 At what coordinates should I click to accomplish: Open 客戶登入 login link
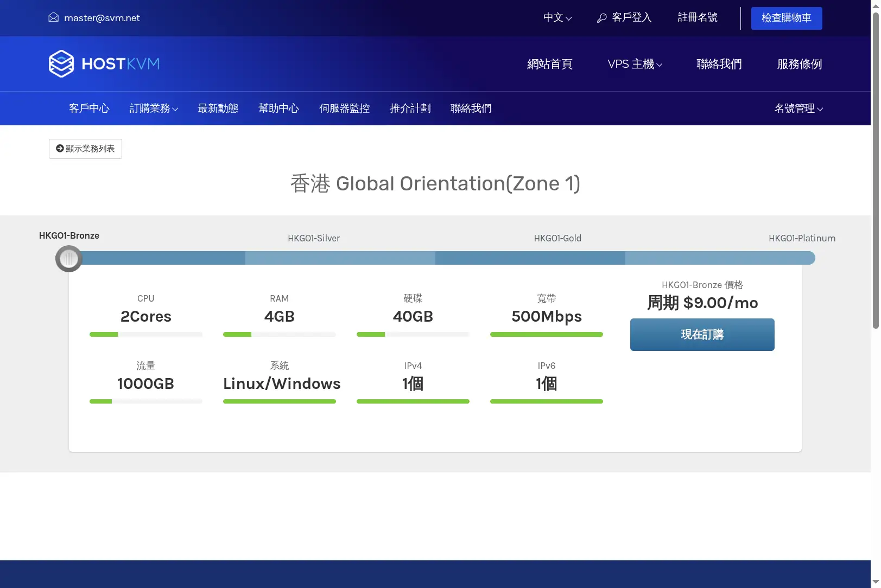click(624, 18)
